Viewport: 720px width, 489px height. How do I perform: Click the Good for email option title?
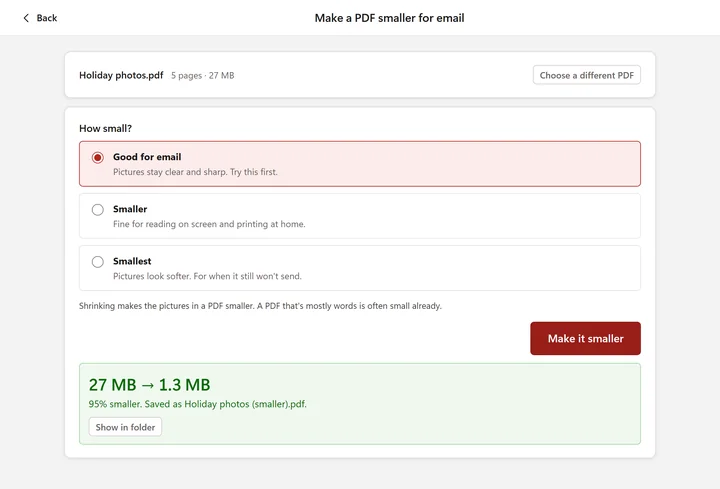point(147,157)
